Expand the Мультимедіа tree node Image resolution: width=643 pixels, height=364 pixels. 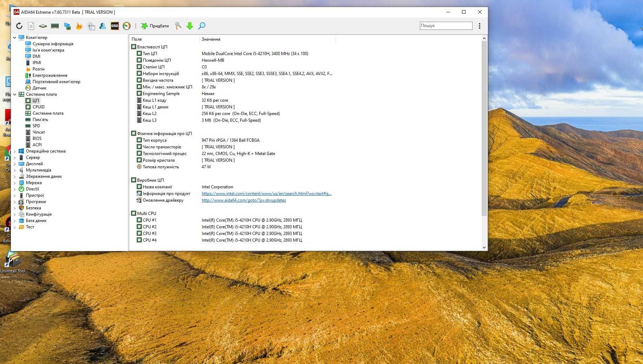coord(15,170)
